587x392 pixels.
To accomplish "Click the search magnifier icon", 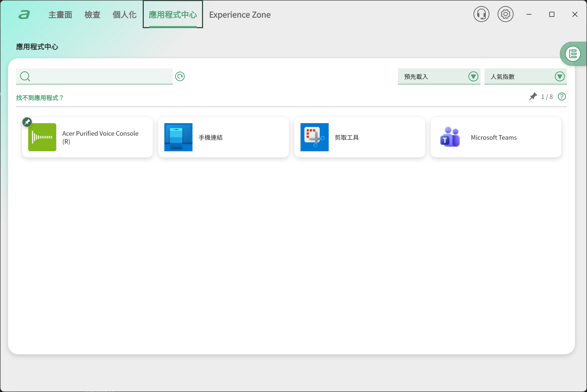I will coord(25,76).
